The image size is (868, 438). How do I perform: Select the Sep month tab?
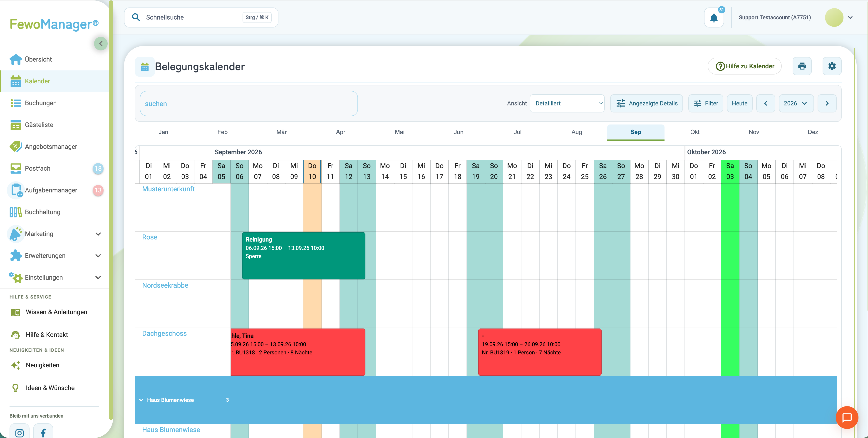coord(636,132)
